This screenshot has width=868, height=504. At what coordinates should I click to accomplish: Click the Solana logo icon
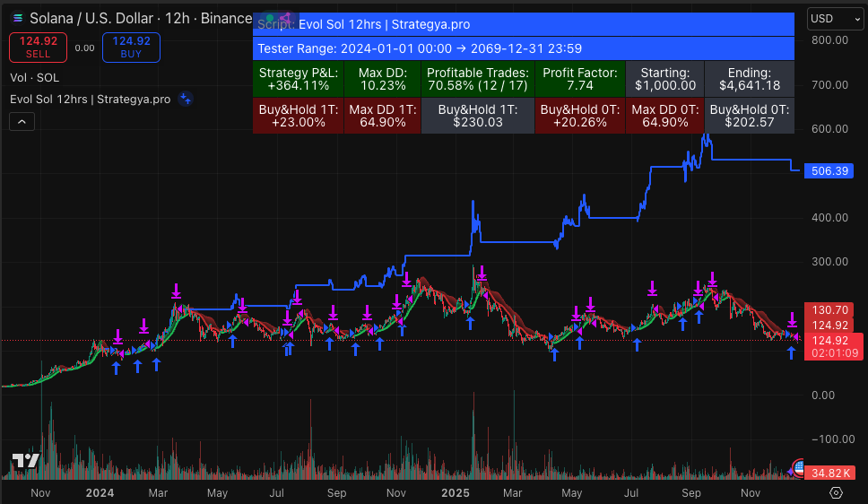17,18
